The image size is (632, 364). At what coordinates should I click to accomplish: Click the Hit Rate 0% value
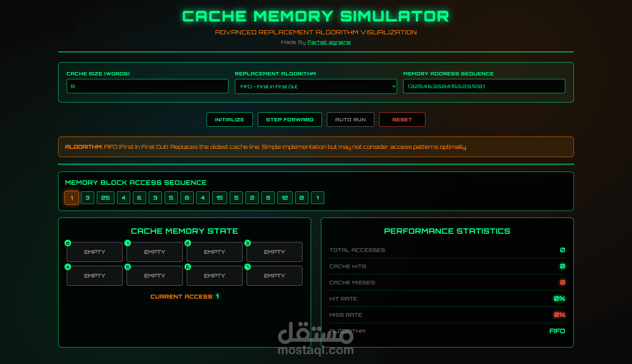pos(559,299)
